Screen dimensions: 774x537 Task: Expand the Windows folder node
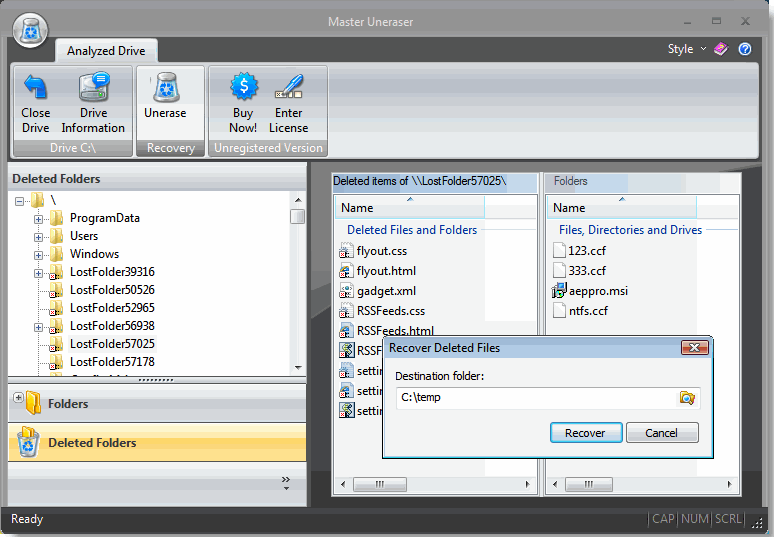click(38, 255)
